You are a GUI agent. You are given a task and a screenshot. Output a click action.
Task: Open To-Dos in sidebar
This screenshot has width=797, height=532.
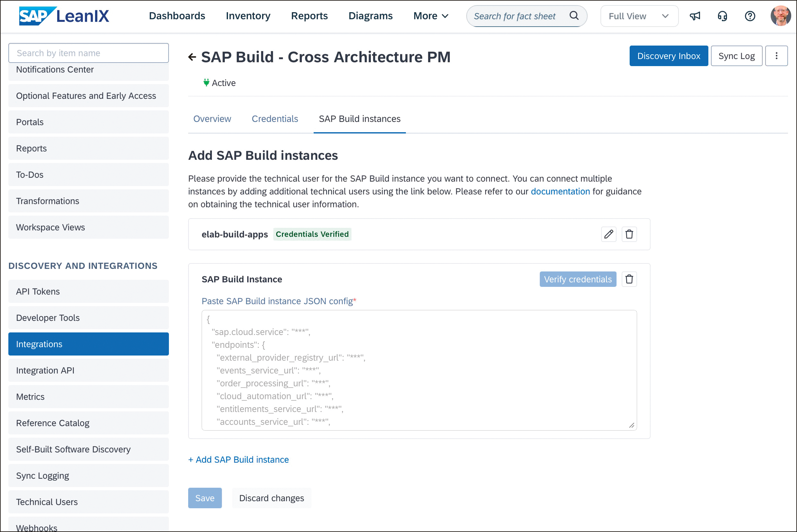(x=88, y=175)
